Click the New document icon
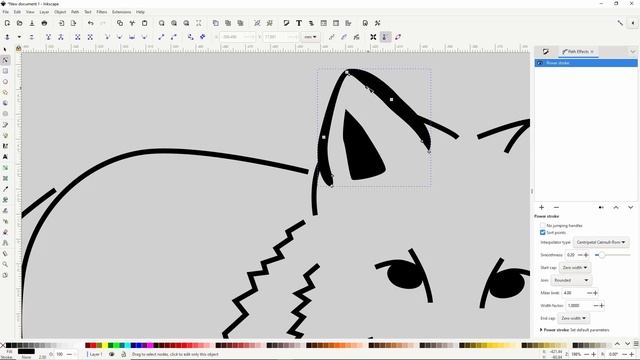The width and height of the screenshot is (640, 360). click(x=7, y=23)
